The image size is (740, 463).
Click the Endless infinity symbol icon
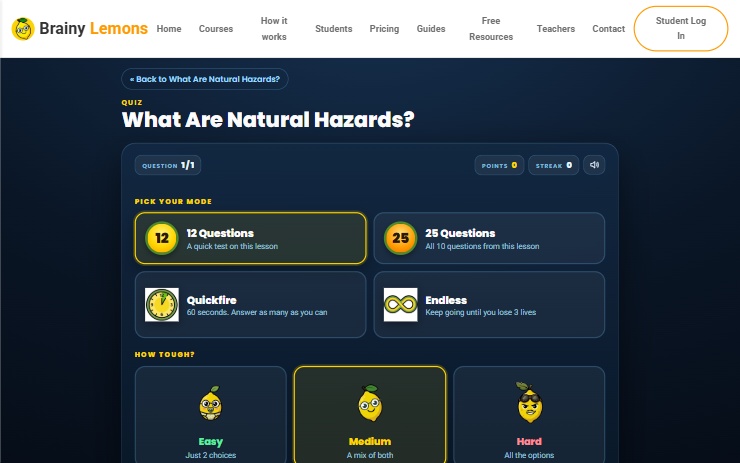tap(401, 305)
